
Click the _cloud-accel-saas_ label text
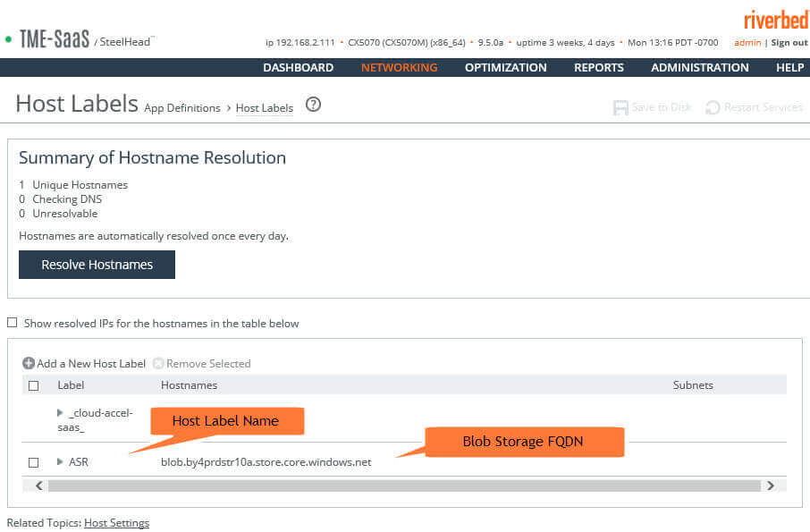coord(96,420)
